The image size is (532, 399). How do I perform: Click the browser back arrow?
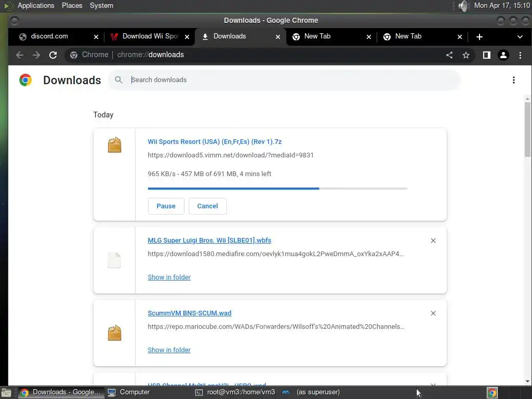pyautogui.click(x=20, y=55)
